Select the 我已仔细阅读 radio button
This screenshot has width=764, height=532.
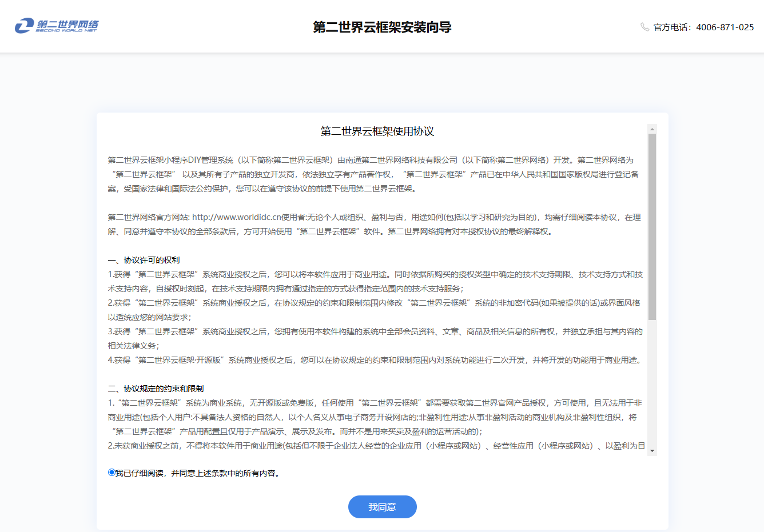(x=112, y=473)
